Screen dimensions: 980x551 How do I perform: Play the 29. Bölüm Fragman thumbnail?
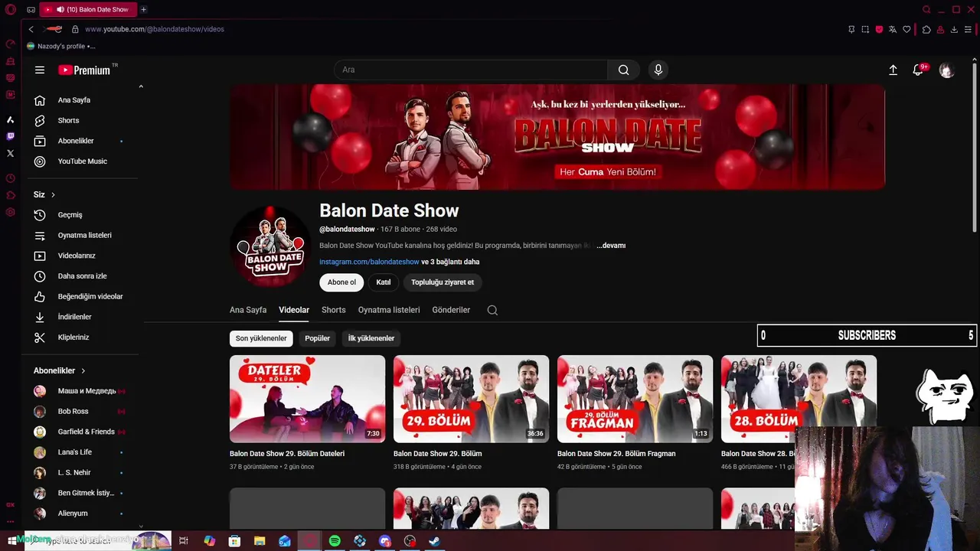coord(635,399)
